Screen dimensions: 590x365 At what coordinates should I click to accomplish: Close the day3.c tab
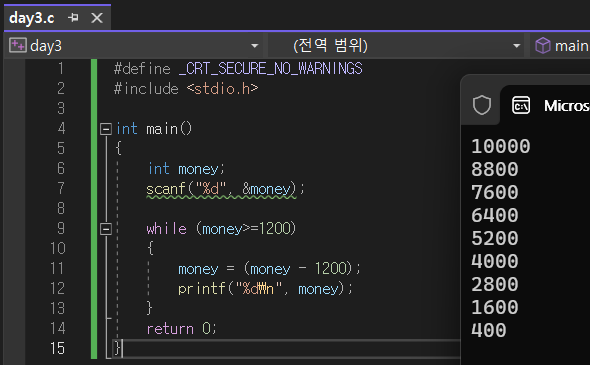(x=97, y=18)
